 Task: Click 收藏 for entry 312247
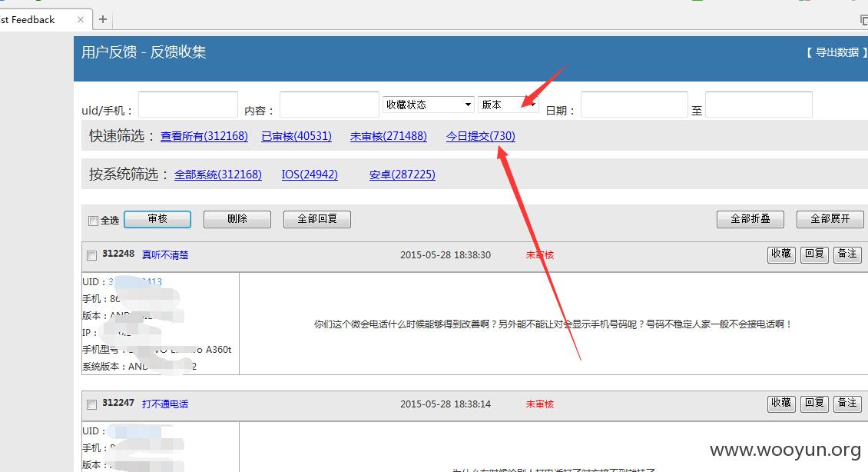tap(781, 403)
